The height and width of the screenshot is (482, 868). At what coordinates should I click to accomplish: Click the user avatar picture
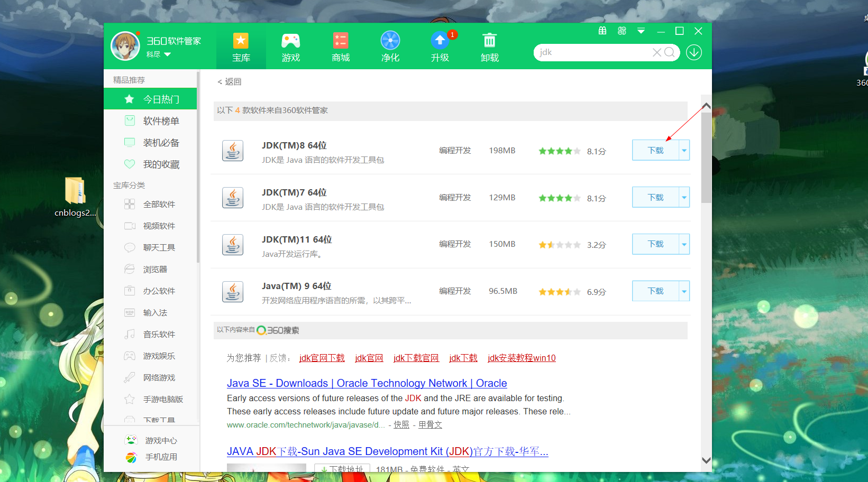click(125, 46)
